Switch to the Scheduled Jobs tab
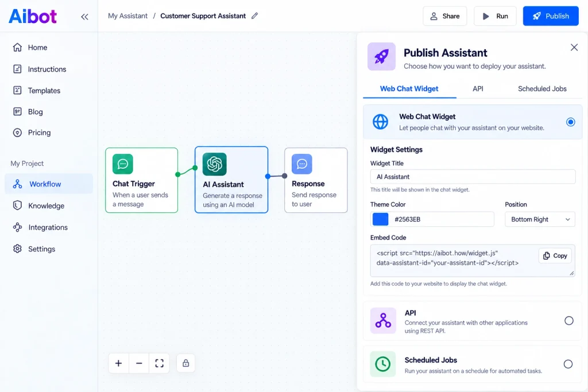Viewport: 588px width, 392px height. [542, 89]
